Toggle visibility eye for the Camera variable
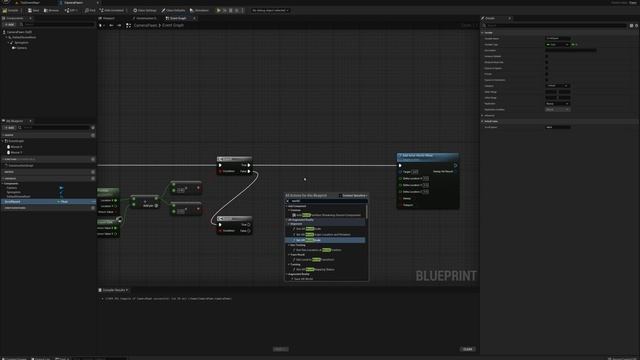This screenshot has width=640, height=360. point(61,188)
